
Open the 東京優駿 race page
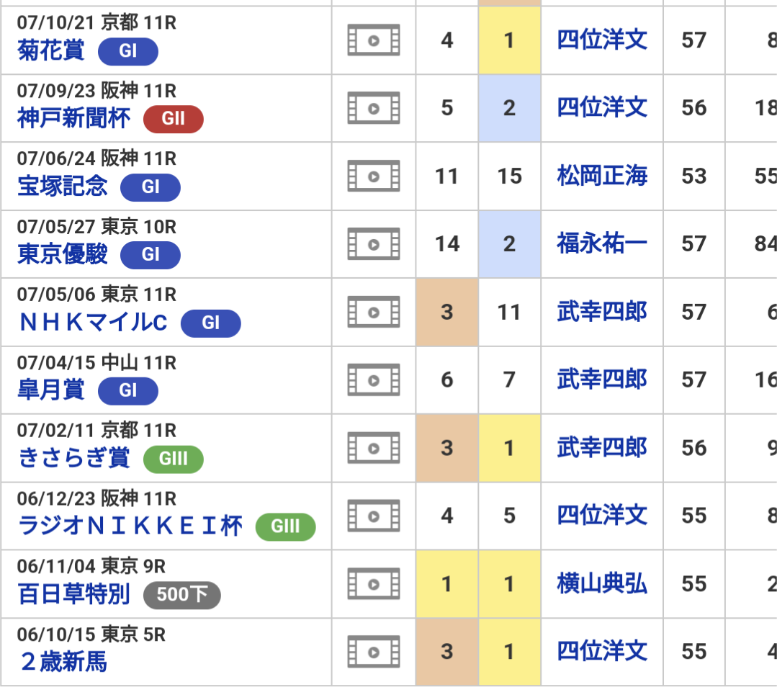click(x=63, y=254)
